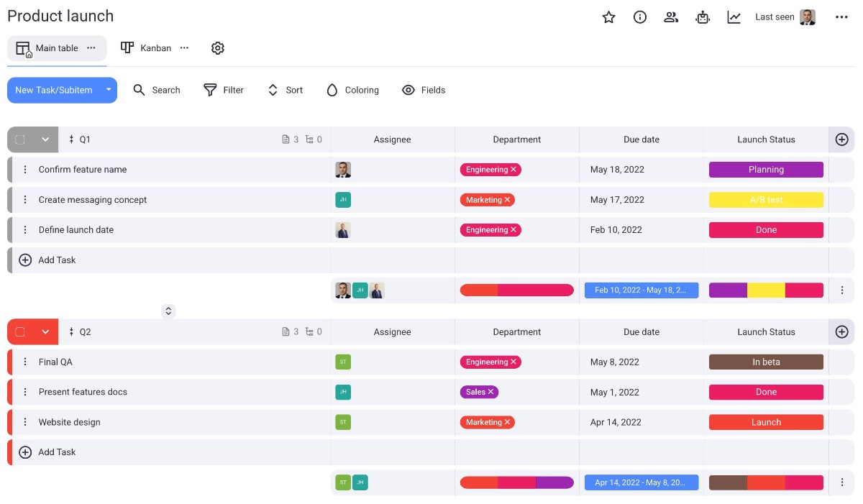
Task: Open the Filter option
Action: (x=224, y=90)
